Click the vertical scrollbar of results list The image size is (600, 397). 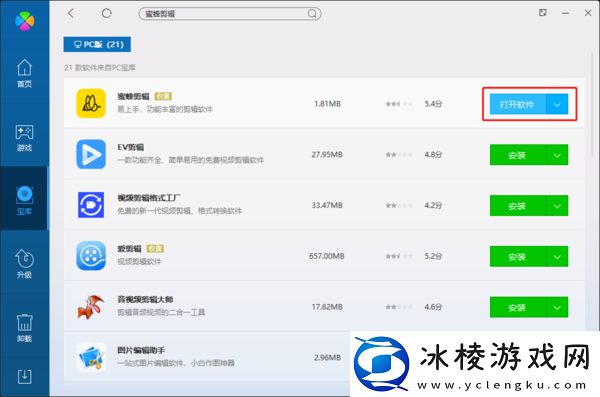click(592, 105)
